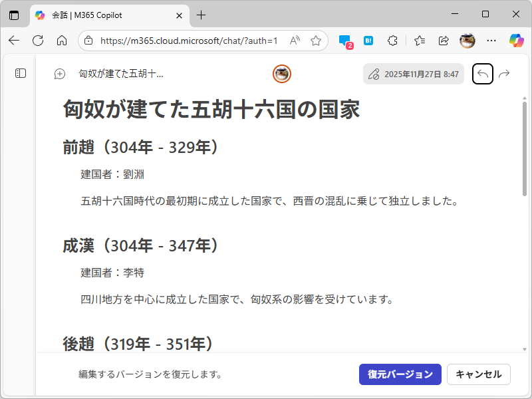The width and height of the screenshot is (532, 399).
Task: Add this page to favorites with the star
Action: point(315,41)
